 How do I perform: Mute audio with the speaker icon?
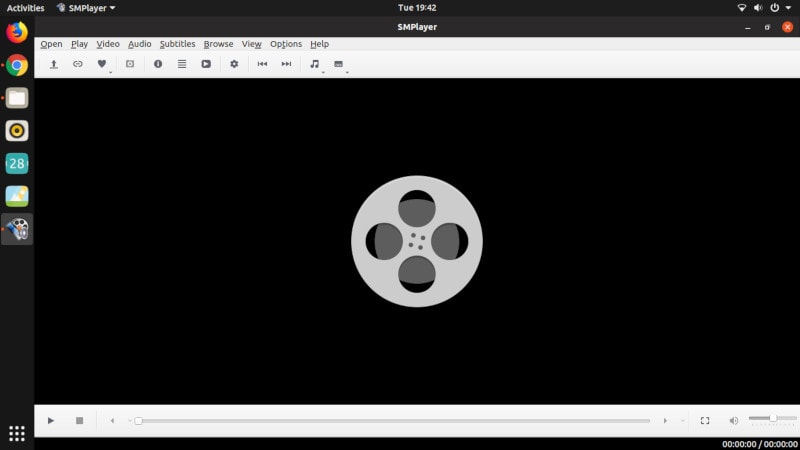point(733,421)
